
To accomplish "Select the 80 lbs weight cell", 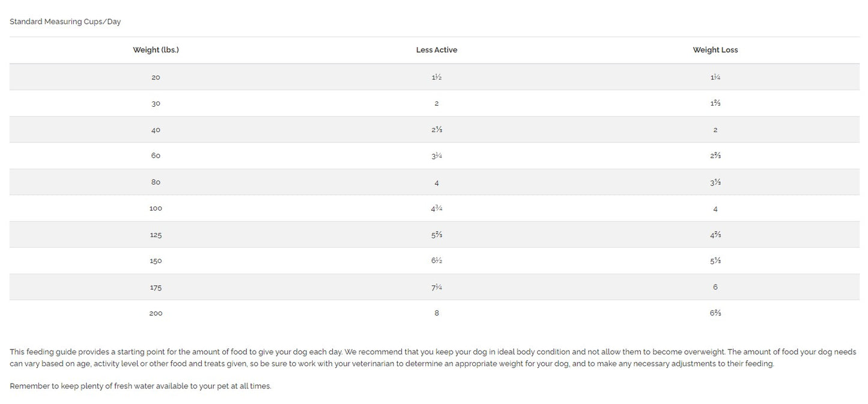I will [x=156, y=182].
